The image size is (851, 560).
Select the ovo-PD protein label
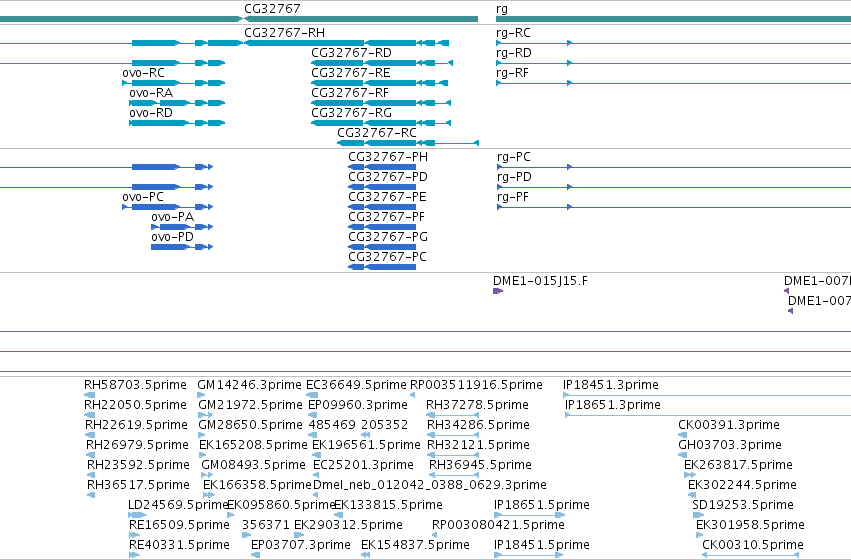(173, 237)
